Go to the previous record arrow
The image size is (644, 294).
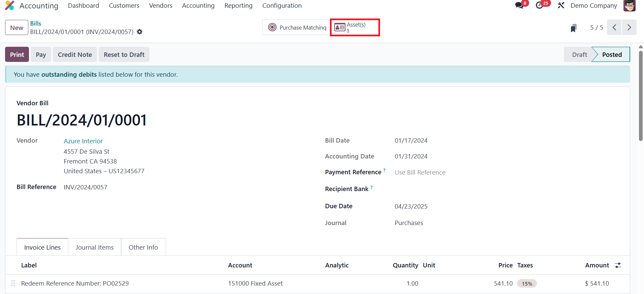(x=614, y=28)
